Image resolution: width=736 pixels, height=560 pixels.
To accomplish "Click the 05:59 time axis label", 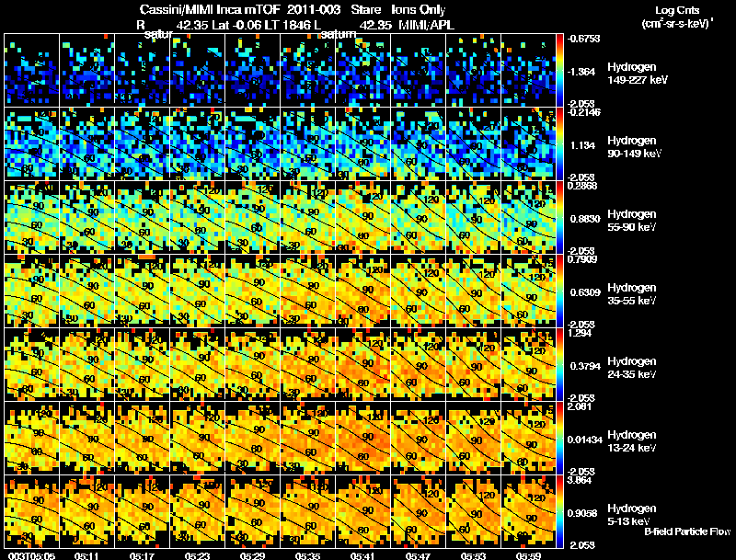I will (x=528, y=556).
